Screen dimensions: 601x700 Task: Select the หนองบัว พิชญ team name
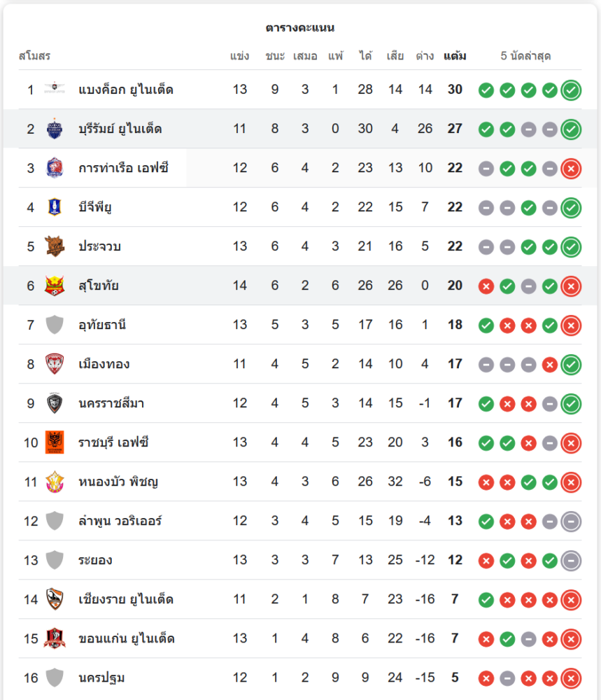click(x=118, y=482)
